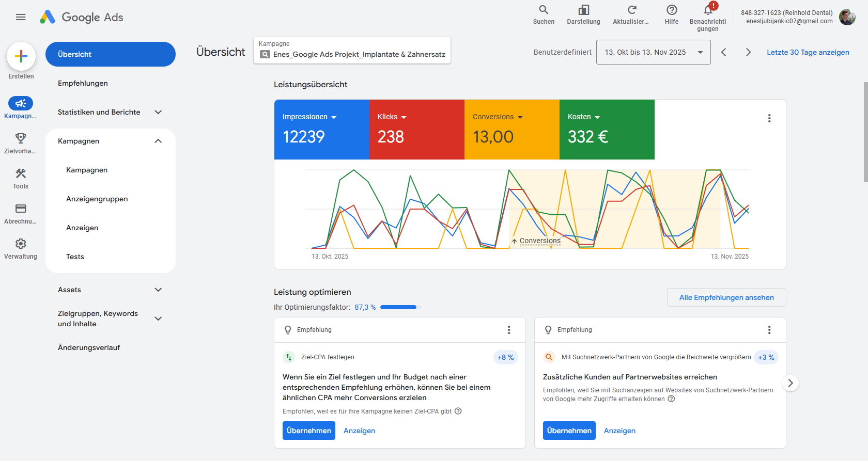
Task: Open Suchnetzwerk-Partner card three-dot menu
Action: click(769, 330)
